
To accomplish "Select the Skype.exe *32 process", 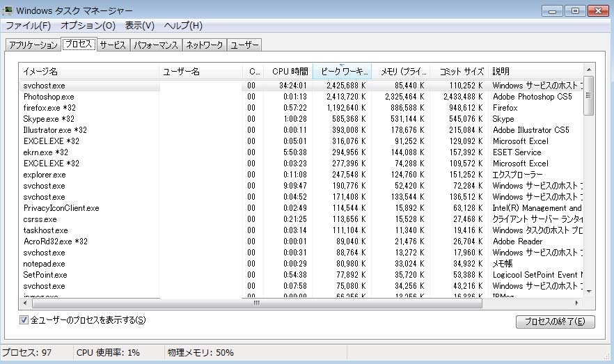I will pyautogui.click(x=301, y=119).
